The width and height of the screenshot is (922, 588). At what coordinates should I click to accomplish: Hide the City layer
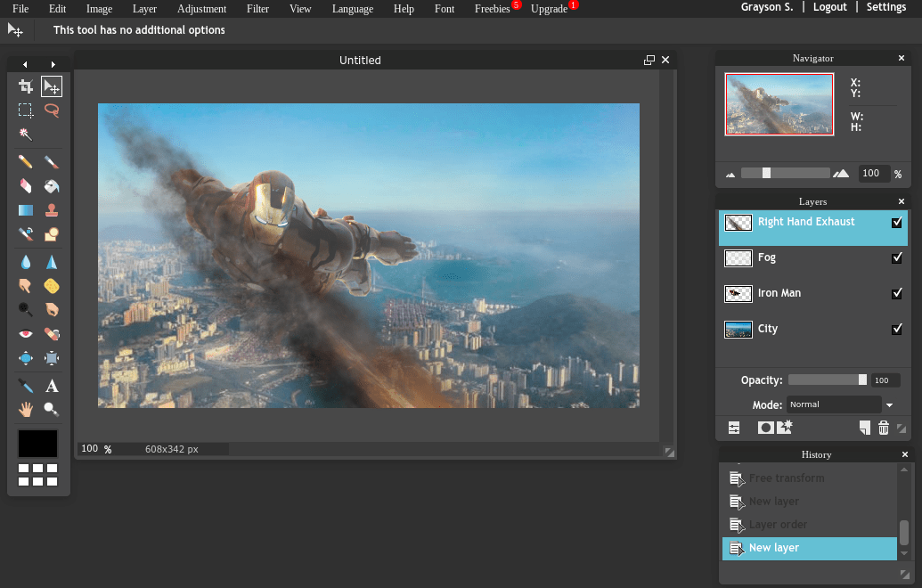coord(897,329)
